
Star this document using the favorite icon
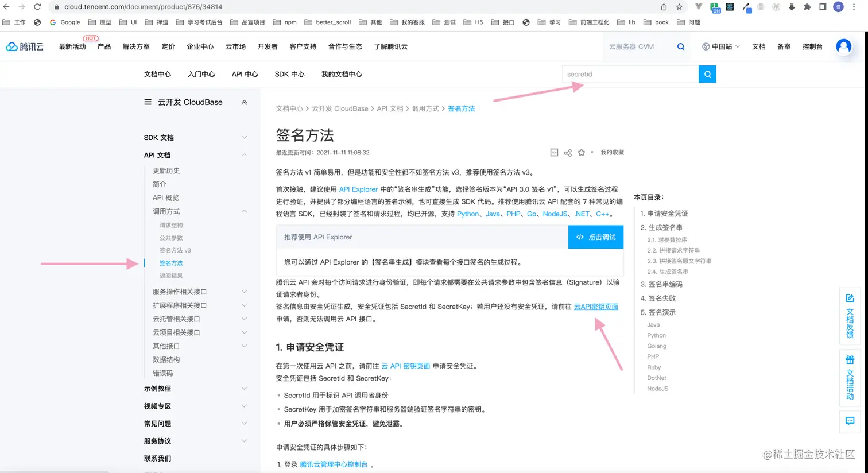pos(581,152)
